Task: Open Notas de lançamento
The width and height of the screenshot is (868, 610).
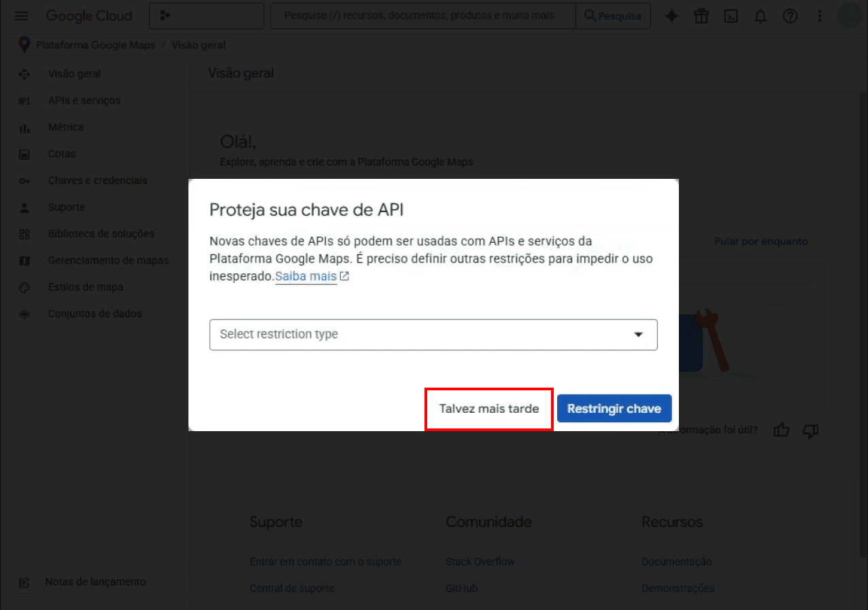Action: point(95,582)
